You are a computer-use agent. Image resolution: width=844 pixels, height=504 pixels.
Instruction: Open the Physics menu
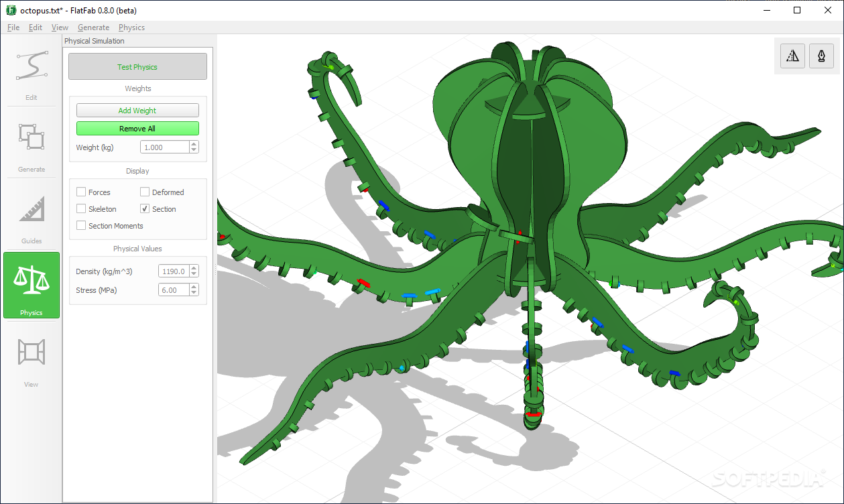pyautogui.click(x=131, y=27)
